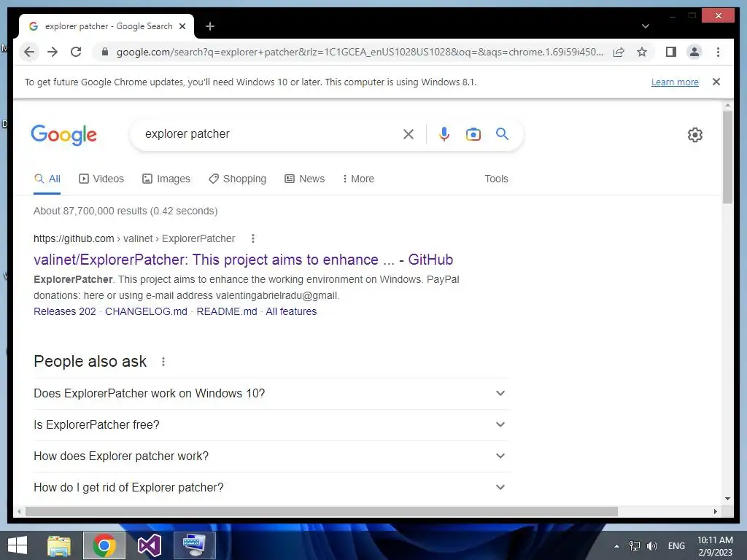This screenshot has height=560, width=747.
Task: Open the More search filters menu
Action: pyautogui.click(x=358, y=179)
